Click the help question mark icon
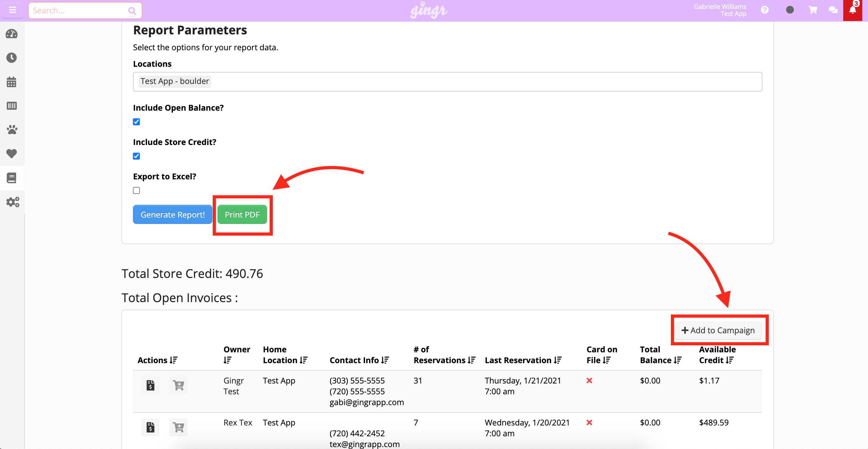The height and width of the screenshot is (449, 868). (x=764, y=10)
